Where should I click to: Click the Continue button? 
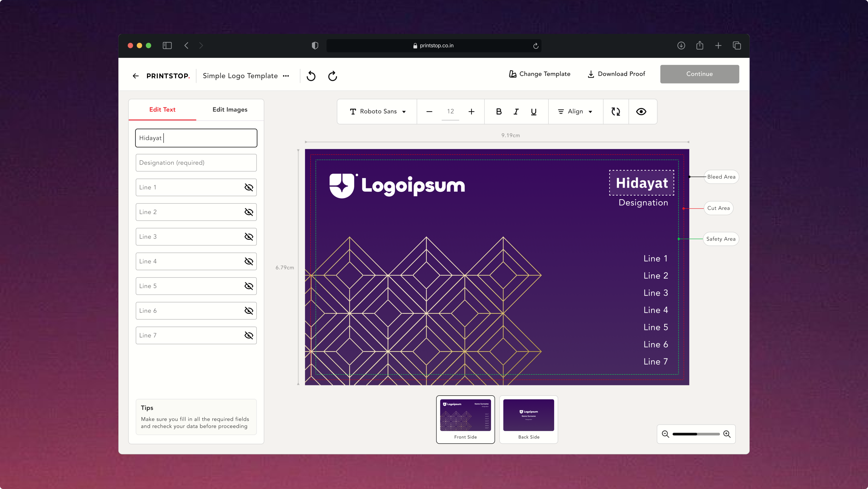(700, 74)
